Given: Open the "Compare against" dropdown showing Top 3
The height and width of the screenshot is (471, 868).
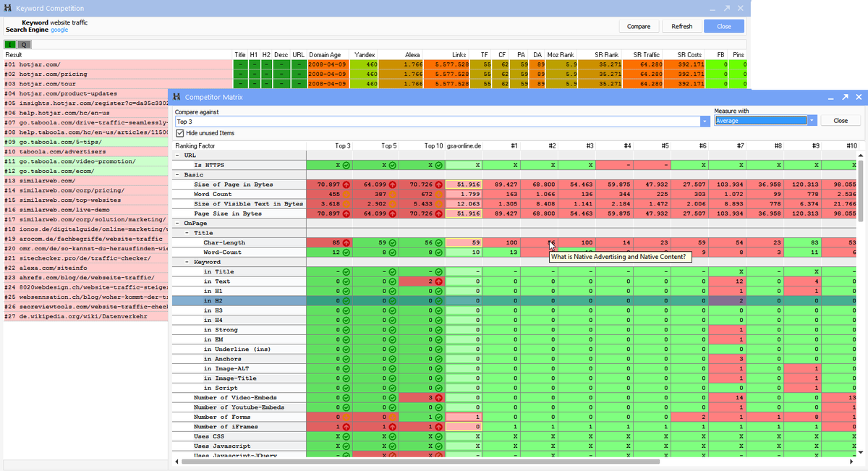Looking at the screenshot, I should point(705,121).
